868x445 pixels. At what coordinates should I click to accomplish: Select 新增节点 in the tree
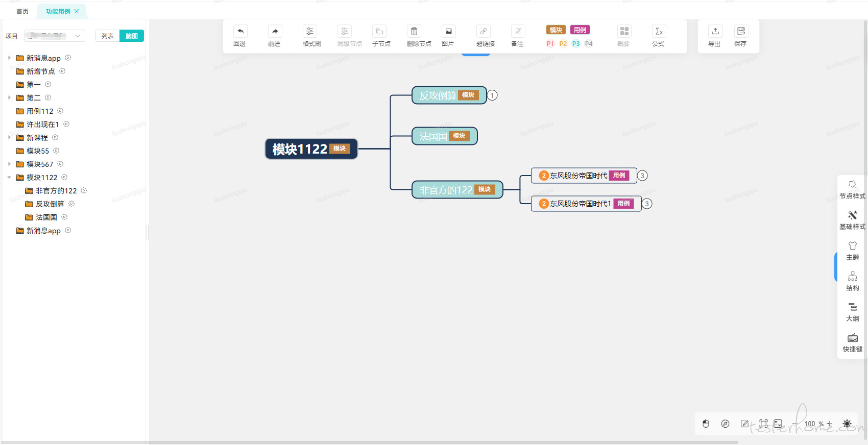pos(41,71)
